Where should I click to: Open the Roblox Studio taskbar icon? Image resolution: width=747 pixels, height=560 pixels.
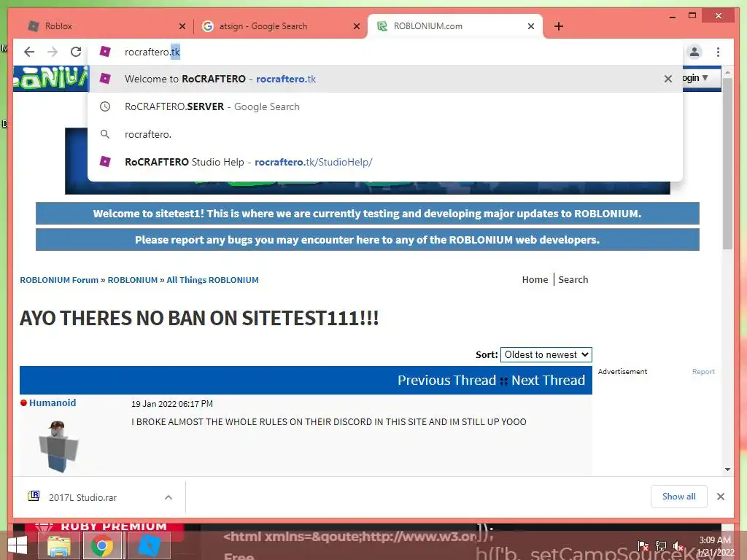pos(149,545)
